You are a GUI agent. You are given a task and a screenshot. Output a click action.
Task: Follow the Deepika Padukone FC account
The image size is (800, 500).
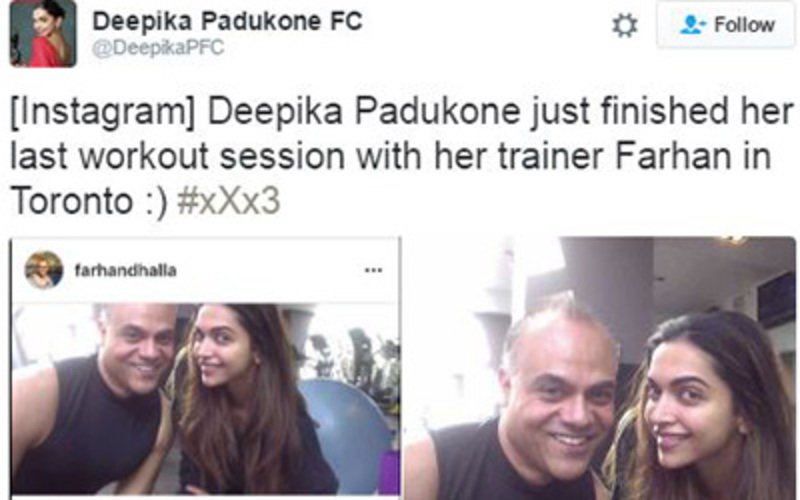click(726, 24)
